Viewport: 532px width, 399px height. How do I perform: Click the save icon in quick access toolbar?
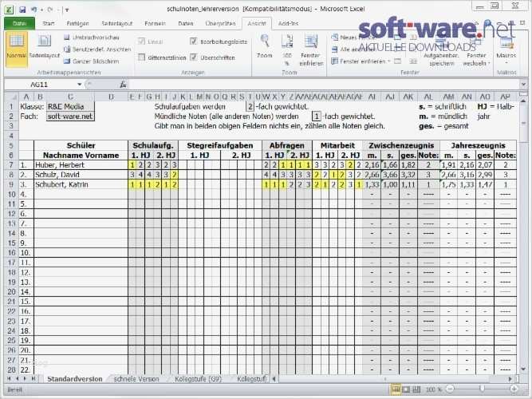click(22, 9)
